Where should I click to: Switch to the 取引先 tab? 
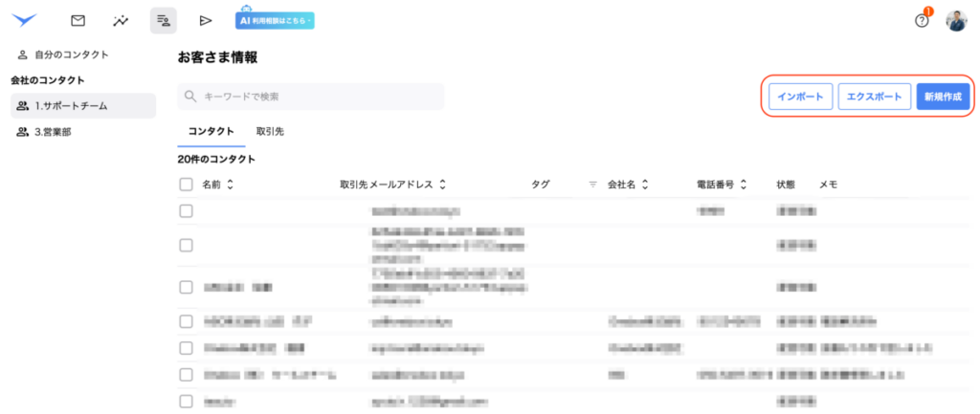(269, 131)
